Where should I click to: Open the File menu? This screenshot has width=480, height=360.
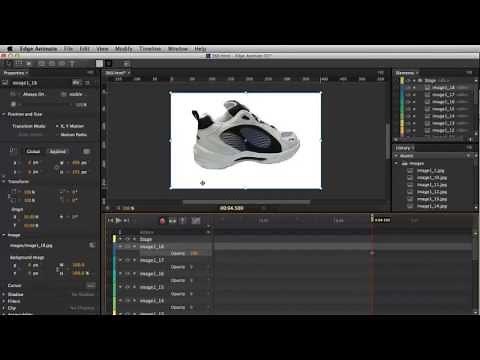tap(68, 49)
